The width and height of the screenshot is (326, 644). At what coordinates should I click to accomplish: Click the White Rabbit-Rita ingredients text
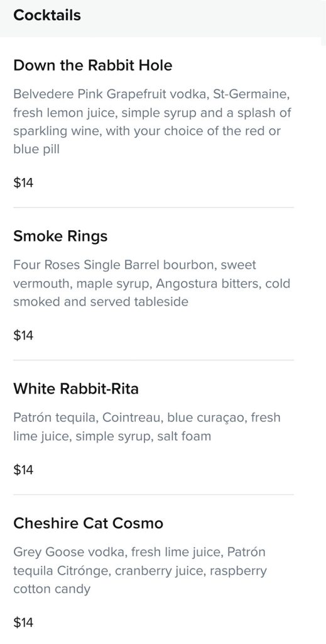[x=147, y=427]
